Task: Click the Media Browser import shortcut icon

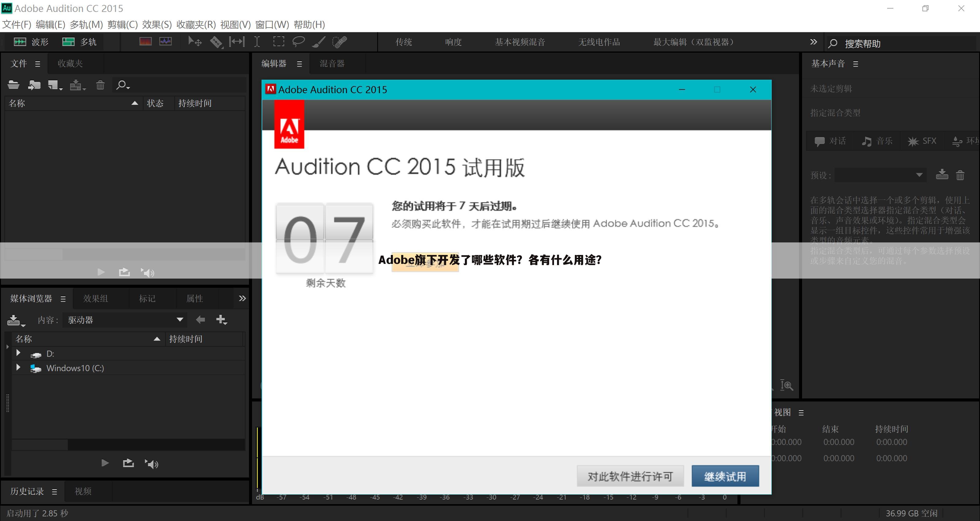Action: pyautogui.click(x=16, y=321)
